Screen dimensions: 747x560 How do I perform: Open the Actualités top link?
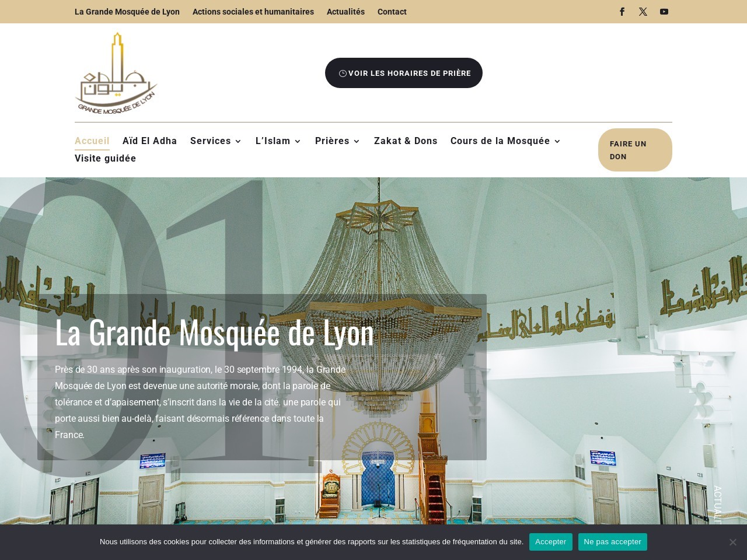click(x=345, y=12)
